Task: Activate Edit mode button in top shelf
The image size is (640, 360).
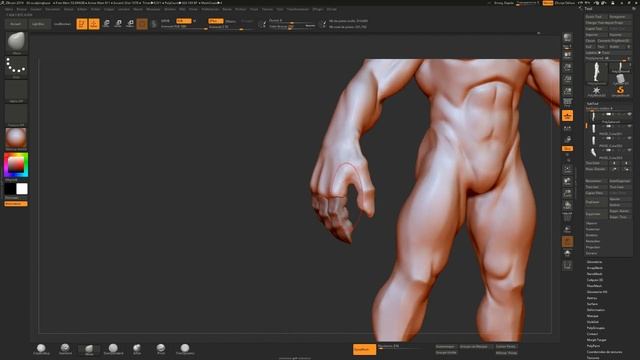Action: (82, 24)
